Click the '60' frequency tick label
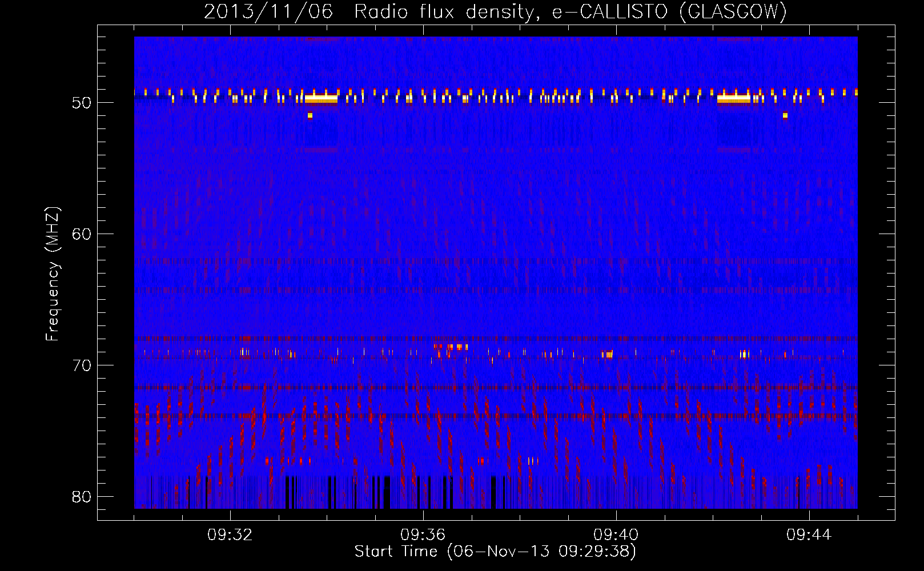Screen dimensions: 924x571 (82, 234)
